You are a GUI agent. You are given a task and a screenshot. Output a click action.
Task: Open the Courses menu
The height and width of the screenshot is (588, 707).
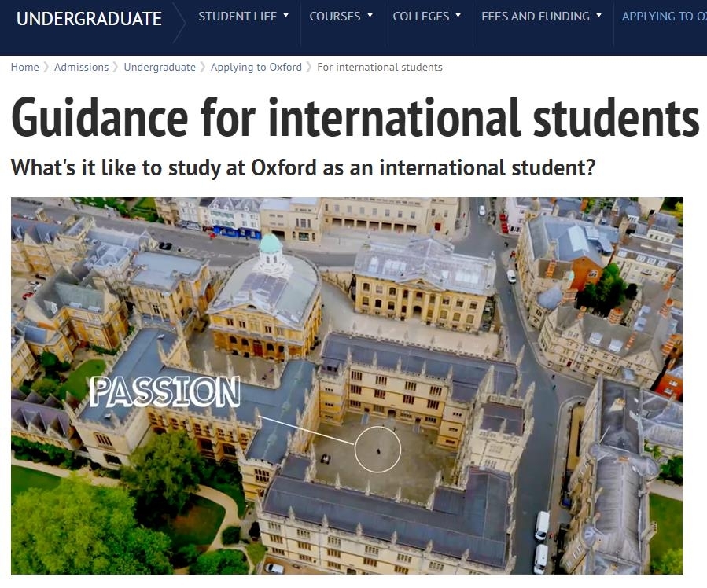coord(335,16)
